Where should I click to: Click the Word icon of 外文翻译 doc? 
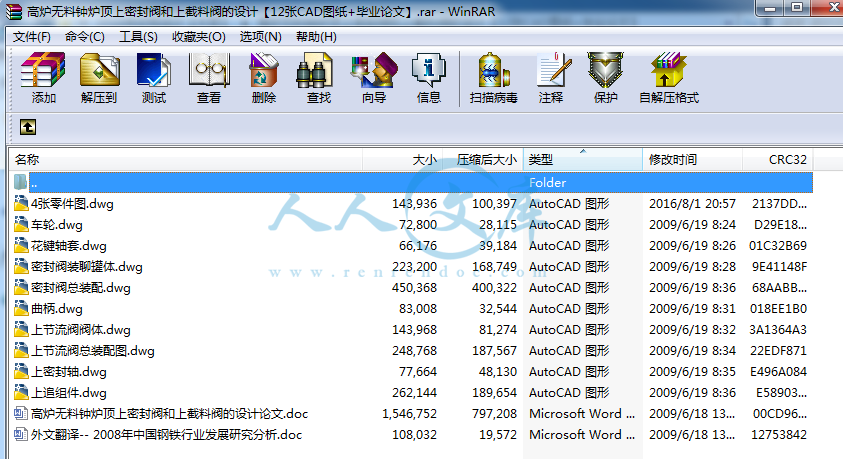21,434
